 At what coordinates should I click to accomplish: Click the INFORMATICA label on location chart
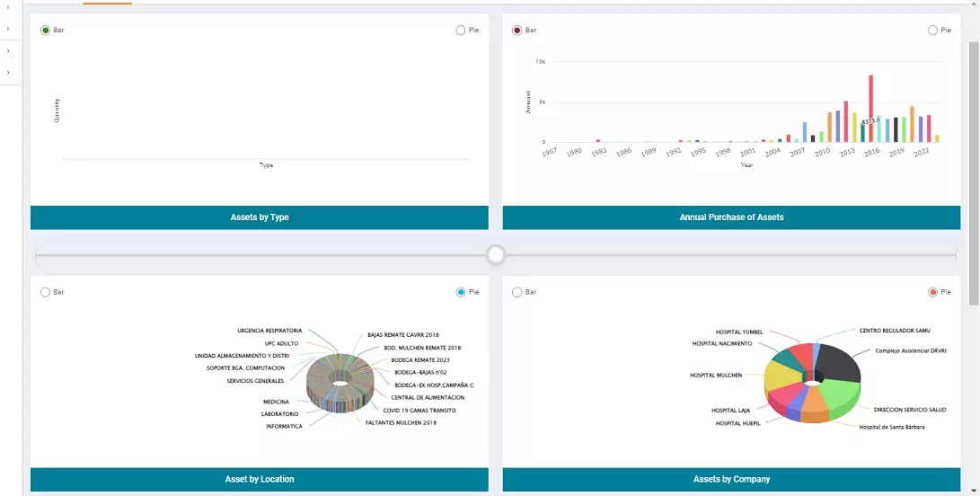click(284, 426)
